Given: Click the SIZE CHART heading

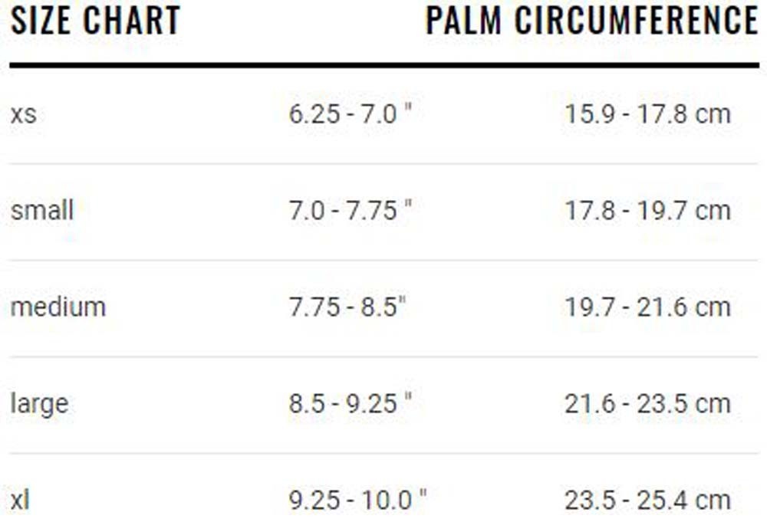Looking at the screenshot, I should (x=95, y=21).
